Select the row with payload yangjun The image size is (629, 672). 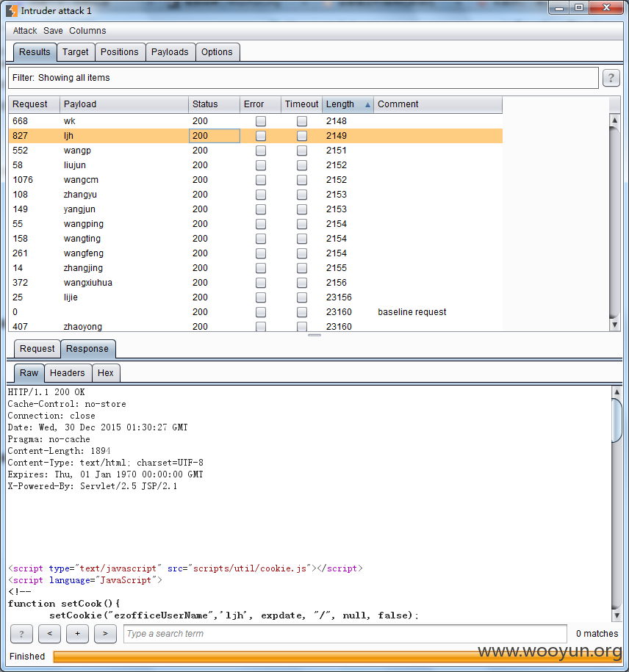pos(256,209)
